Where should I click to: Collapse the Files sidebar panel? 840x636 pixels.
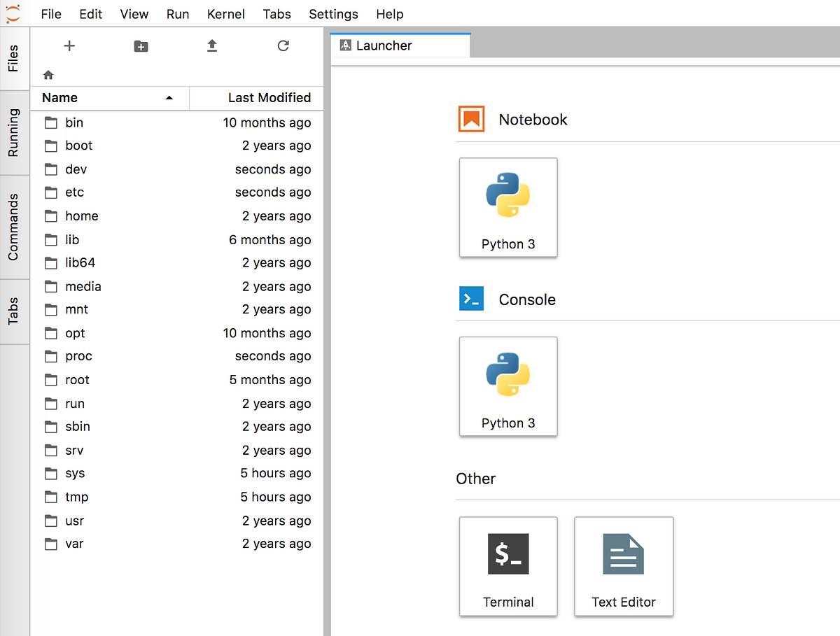tap(14, 59)
